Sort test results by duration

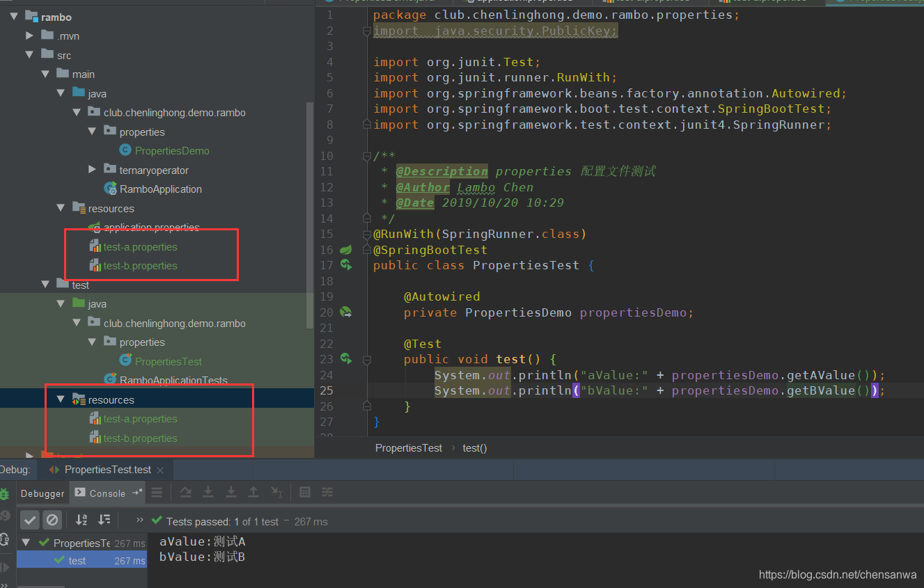pyautogui.click(x=104, y=520)
